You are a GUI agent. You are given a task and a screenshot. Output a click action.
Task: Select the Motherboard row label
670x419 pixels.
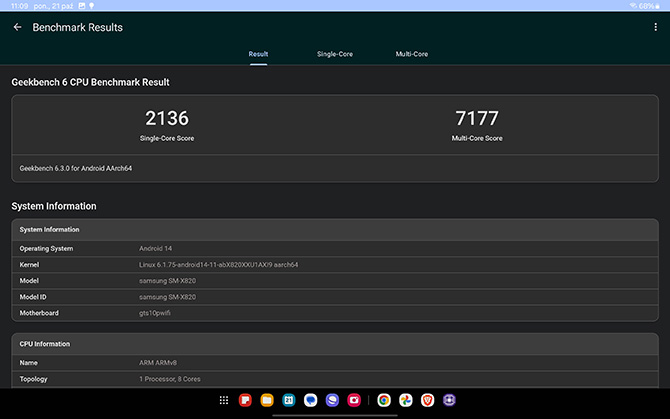(x=39, y=313)
